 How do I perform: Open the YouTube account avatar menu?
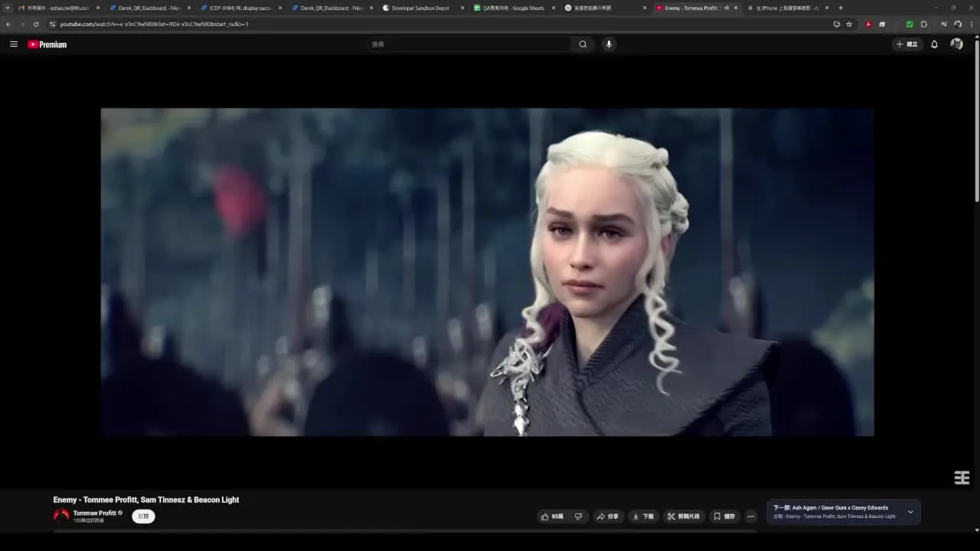tap(956, 44)
